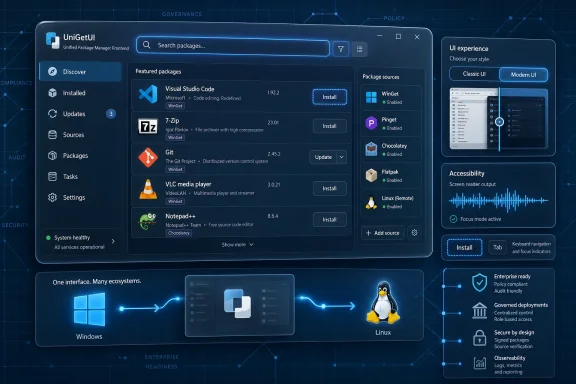The width and height of the screenshot is (576, 384).
Task: Open the Tasks page
Action: click(80, 176)
